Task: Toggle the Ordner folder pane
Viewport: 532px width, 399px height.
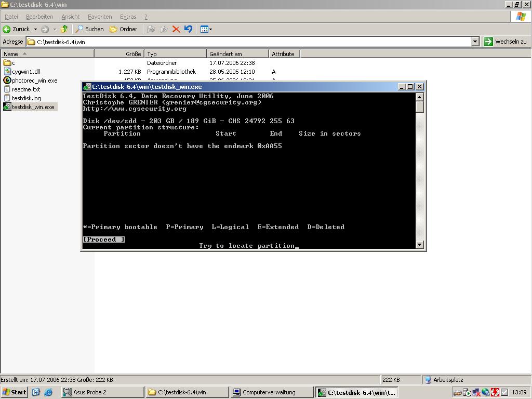Action: (x=124, y=29)
